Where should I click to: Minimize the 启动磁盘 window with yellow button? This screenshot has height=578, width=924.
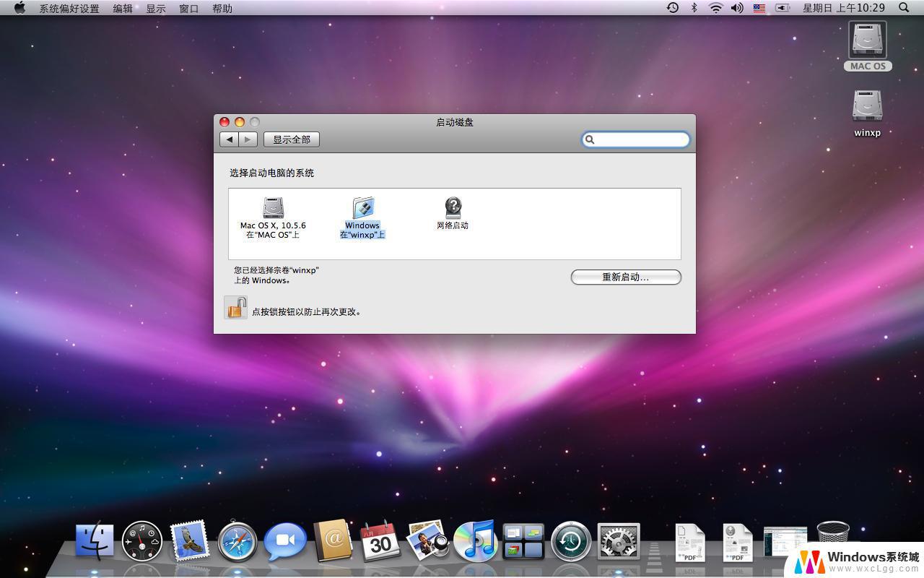coord(240,122)
